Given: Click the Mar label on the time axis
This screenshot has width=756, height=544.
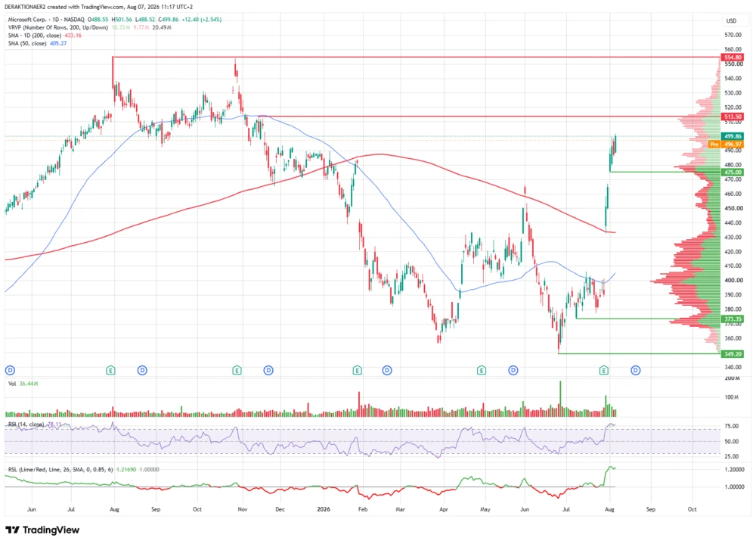Looking at the screenshot, I should click(x=400, y=509).
